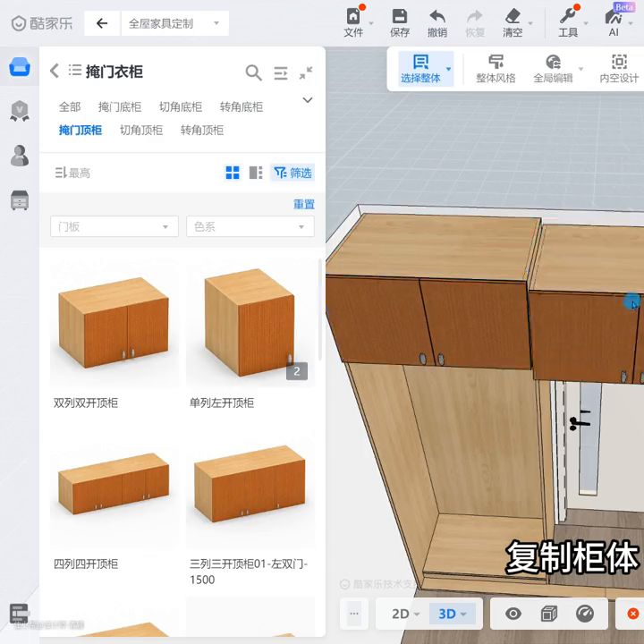
Task: Open the 全屋家具定制 dropdown
Action: [x=175, y=23]
